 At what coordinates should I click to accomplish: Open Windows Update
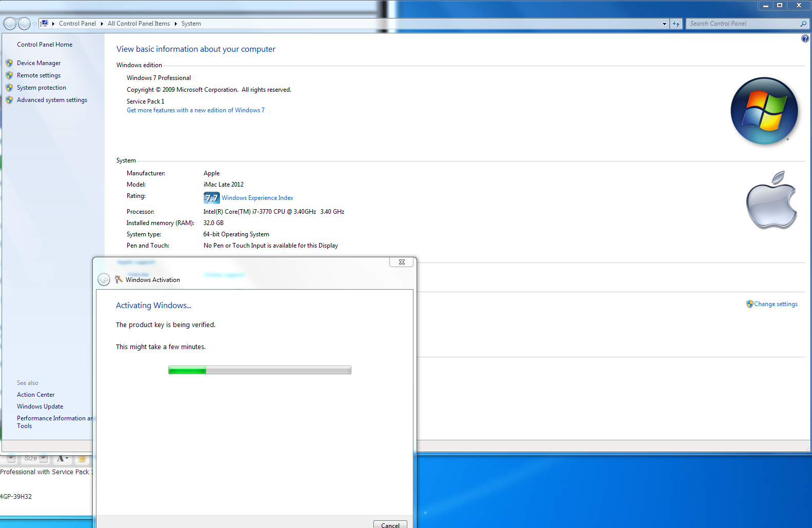point(40,407)
